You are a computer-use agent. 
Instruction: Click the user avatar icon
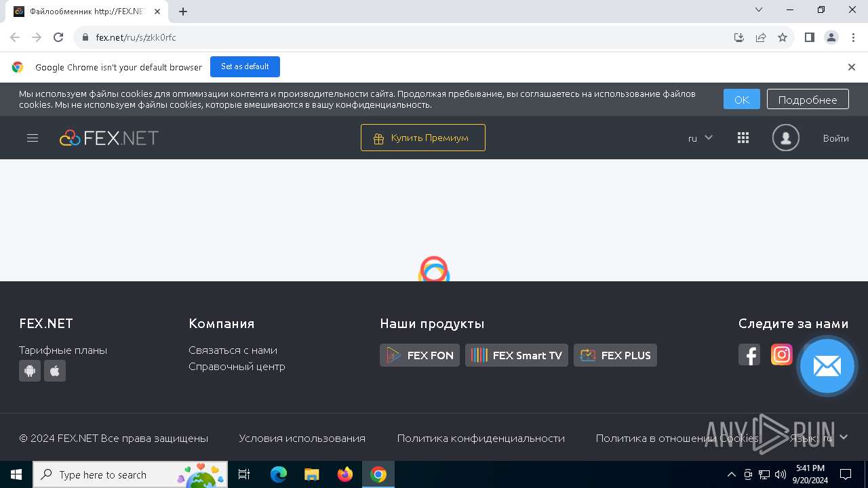coord(786,138)
